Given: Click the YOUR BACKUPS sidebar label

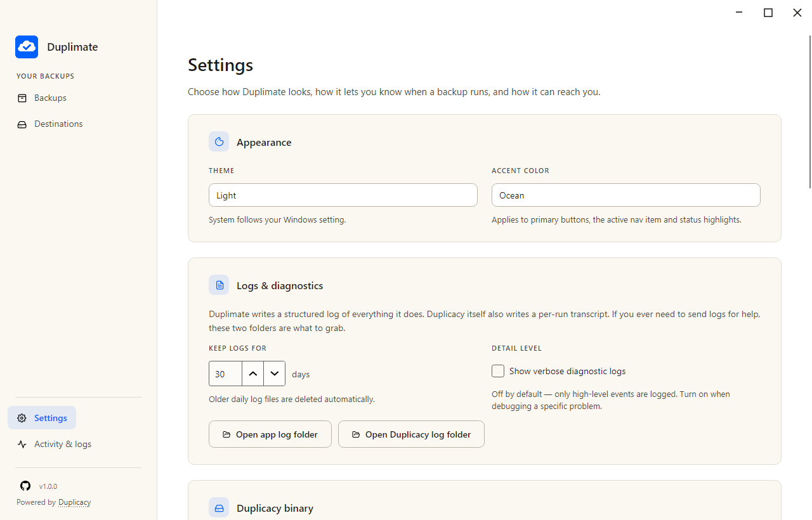Looking at the screenshot, I should point(46,76).
